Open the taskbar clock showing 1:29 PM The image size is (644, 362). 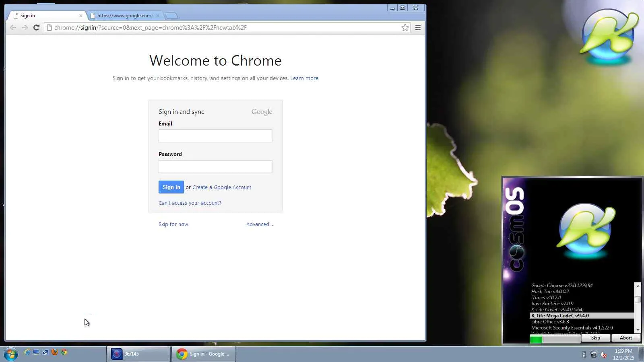pos(623,354)
